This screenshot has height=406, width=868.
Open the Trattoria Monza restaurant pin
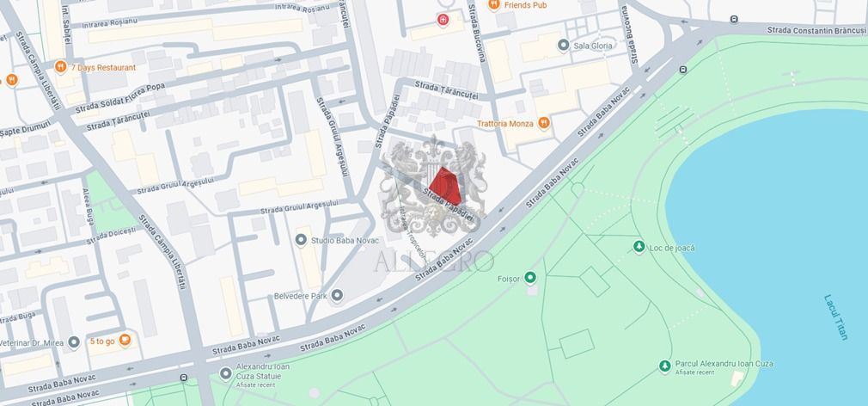[x=544, y=123]
